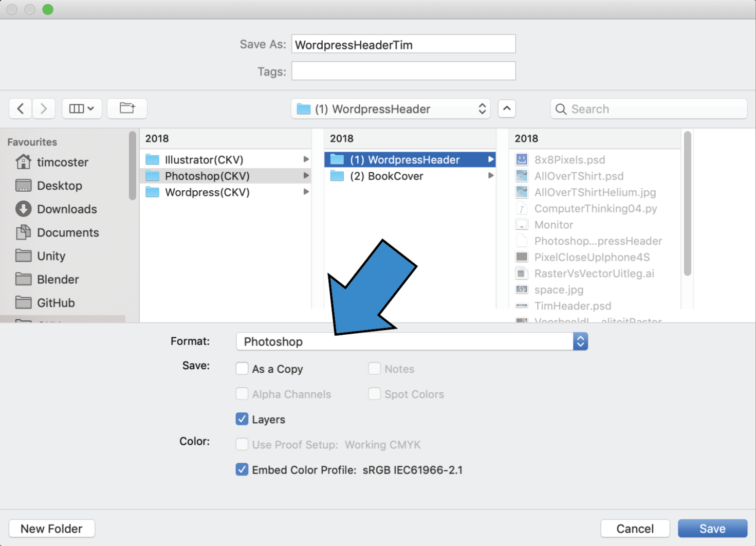Click the Cancel button
Viewport: 756px width, 546px height.
coord(635,529)
